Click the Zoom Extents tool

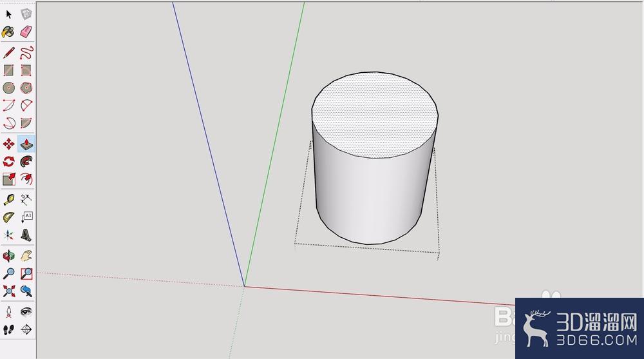tap(8, 291)
